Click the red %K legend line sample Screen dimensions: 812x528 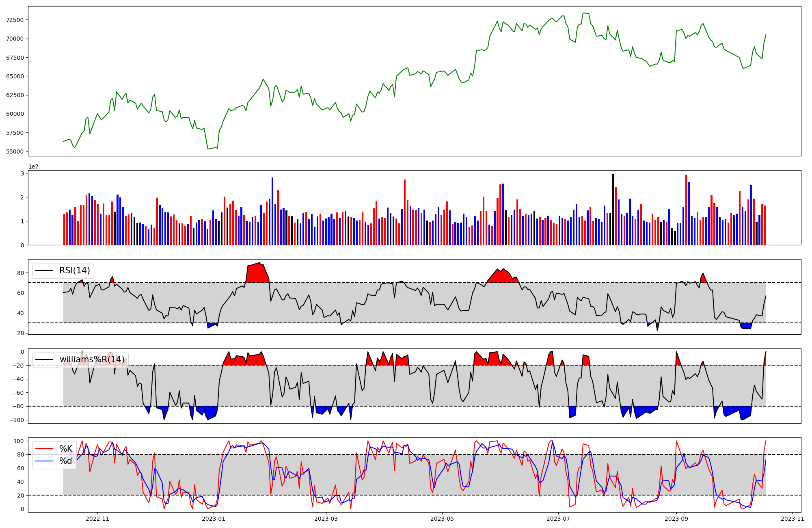click(45, 449)
